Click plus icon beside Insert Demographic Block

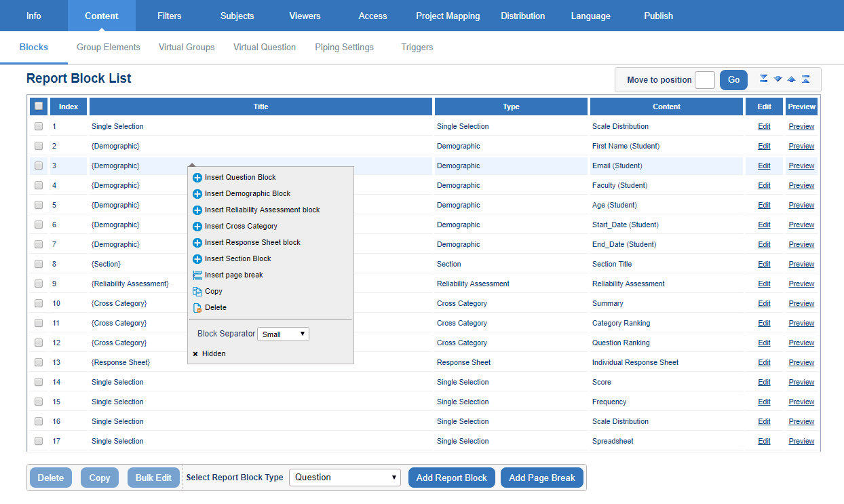[197, 194]
